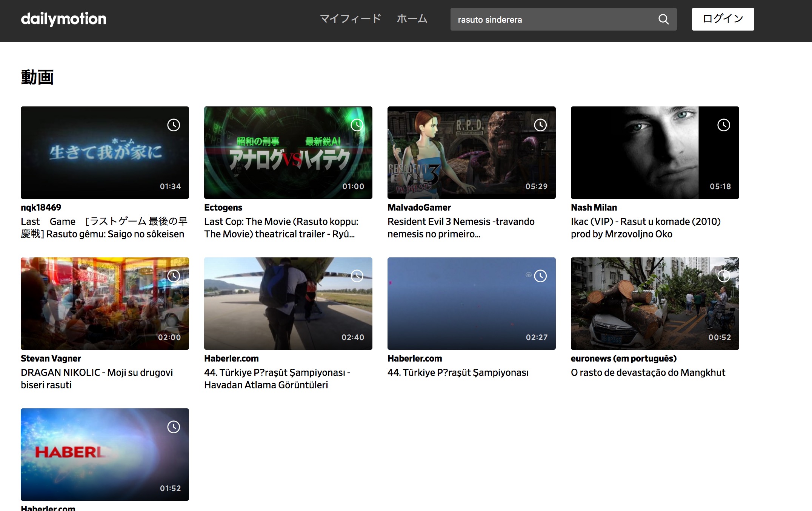Open the 02:00 DRAGAN NIKOLIC thumbnail
Image resolution: width=812 pixels, height=511 pixels.
105,303
